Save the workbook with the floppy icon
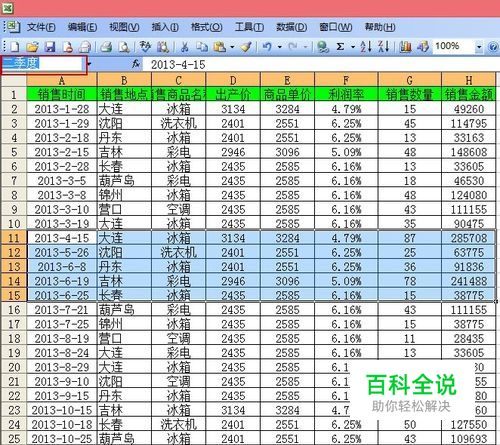Viewport: 500px width, 445px height. [50, 47]
